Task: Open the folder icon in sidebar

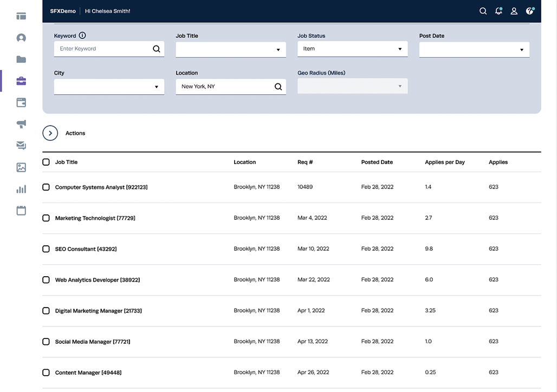Action: [21, 60]
